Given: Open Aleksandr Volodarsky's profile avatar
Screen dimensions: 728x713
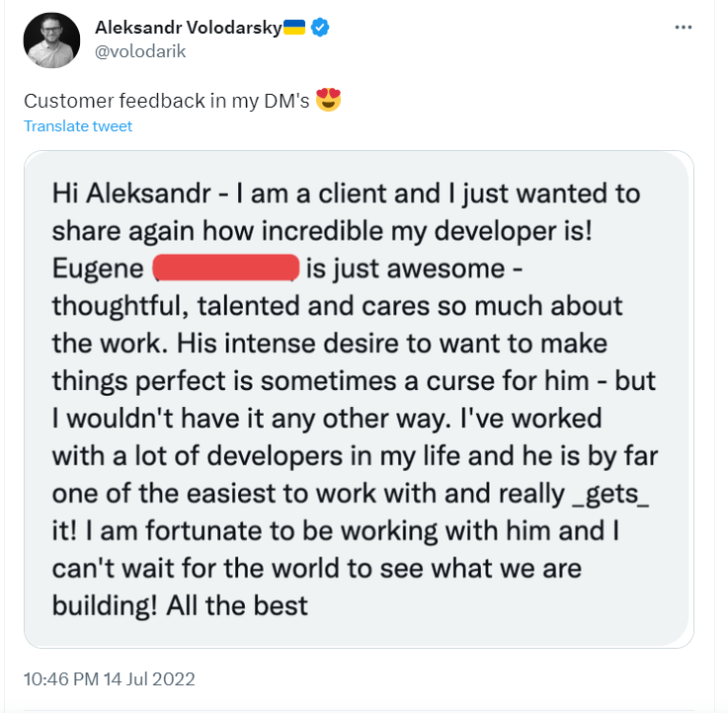Looking at the screenshot, I should (51, 40).
